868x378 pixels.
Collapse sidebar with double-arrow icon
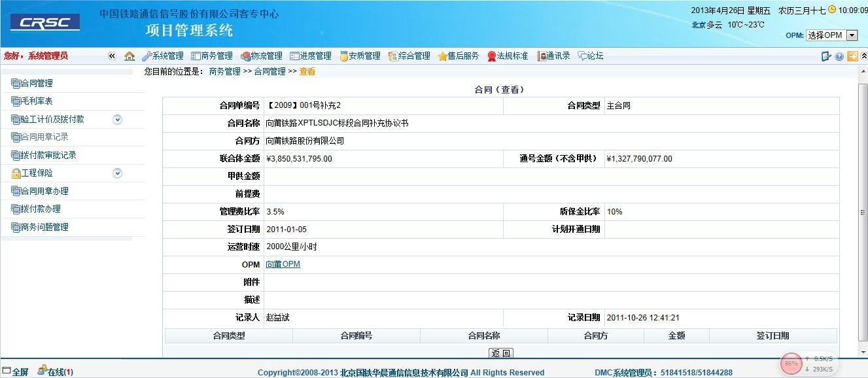112,56
